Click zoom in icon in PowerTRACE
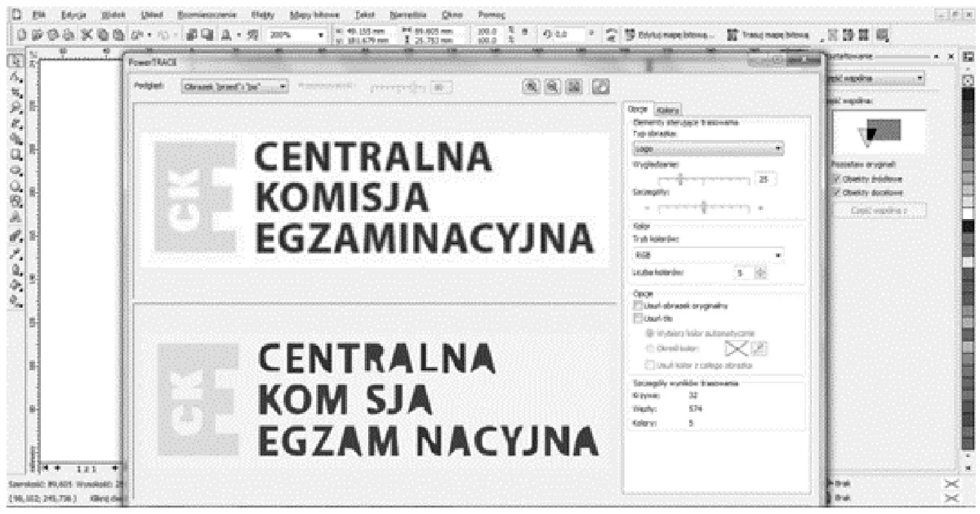This screenshot has width=980, height=514. (533, 85)
